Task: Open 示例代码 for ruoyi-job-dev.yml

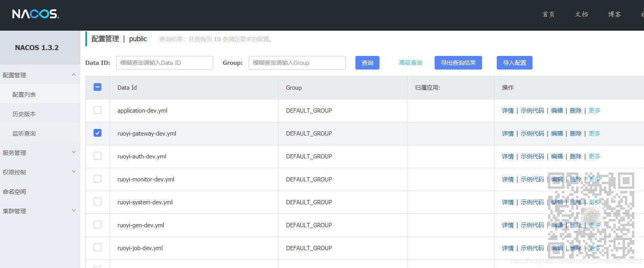Action: pyautogui.click(x=532, y=248)
